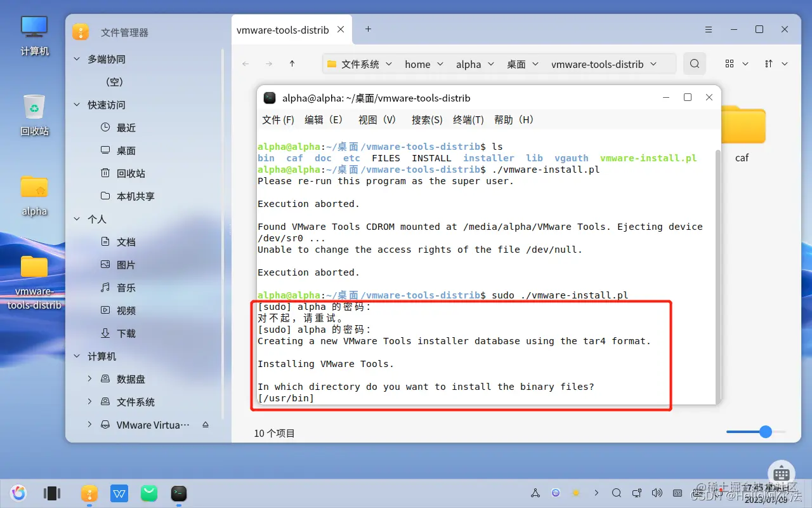Screen dimensions: 812x508
Task: Expand the 文件系统 tree item
Action: coord(89,401)
